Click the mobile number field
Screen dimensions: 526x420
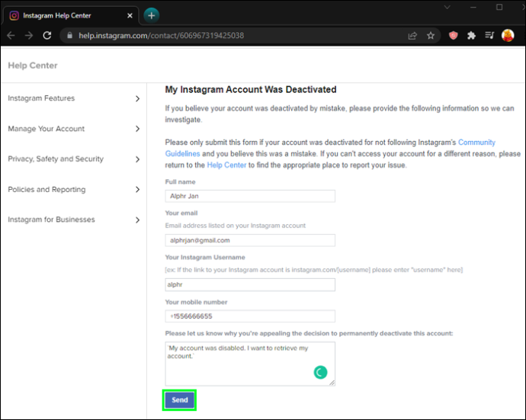pos(250,316)
